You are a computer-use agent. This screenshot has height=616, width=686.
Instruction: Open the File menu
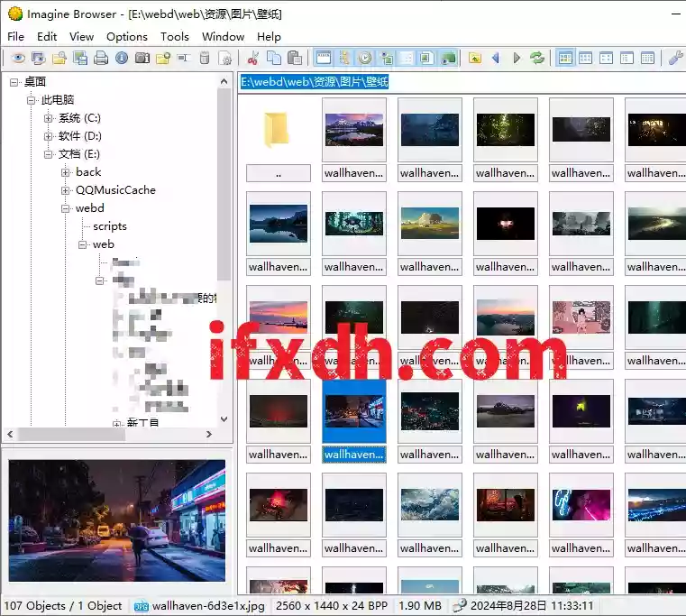15,36
